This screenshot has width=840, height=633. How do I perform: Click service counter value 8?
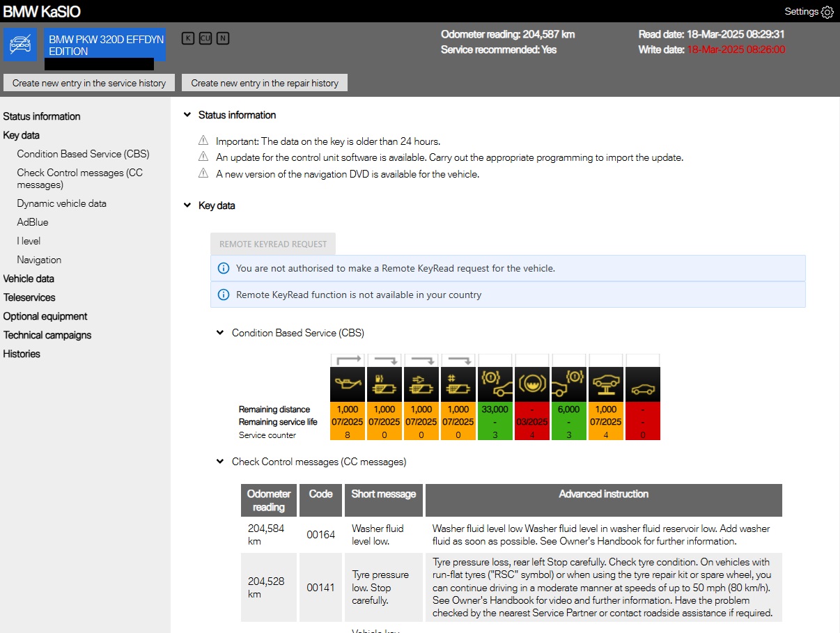(x=348, y=435)
